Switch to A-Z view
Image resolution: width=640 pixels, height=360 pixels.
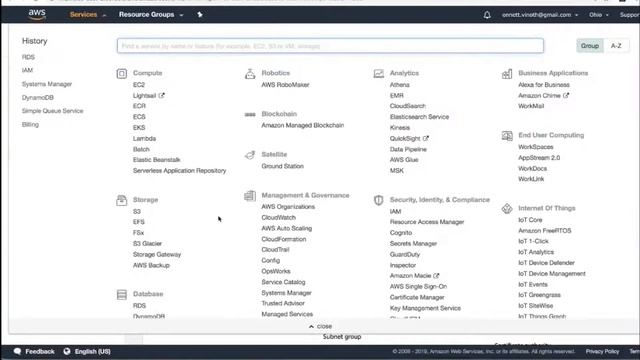pos(616,46)
